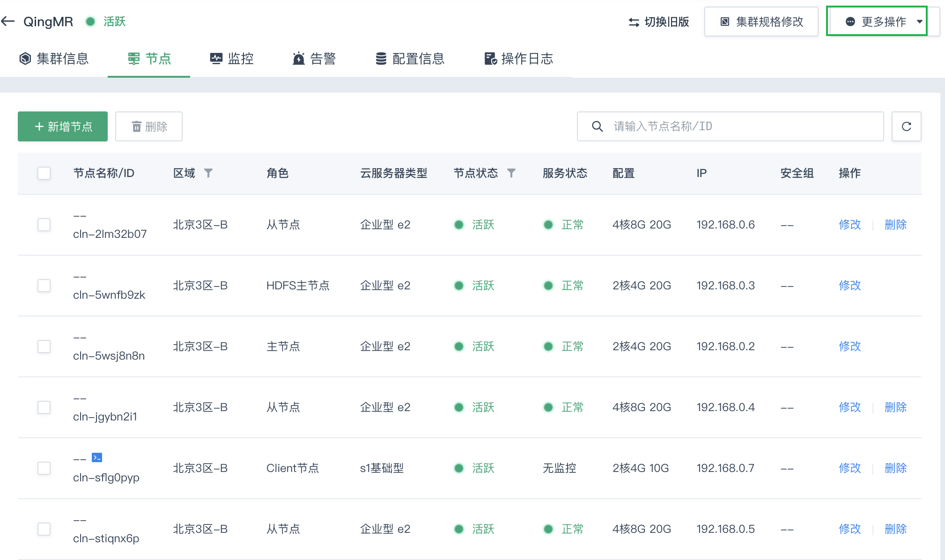
Task: Click 修改 link for node 192.168.0.3
Action: tap(849, 286)
